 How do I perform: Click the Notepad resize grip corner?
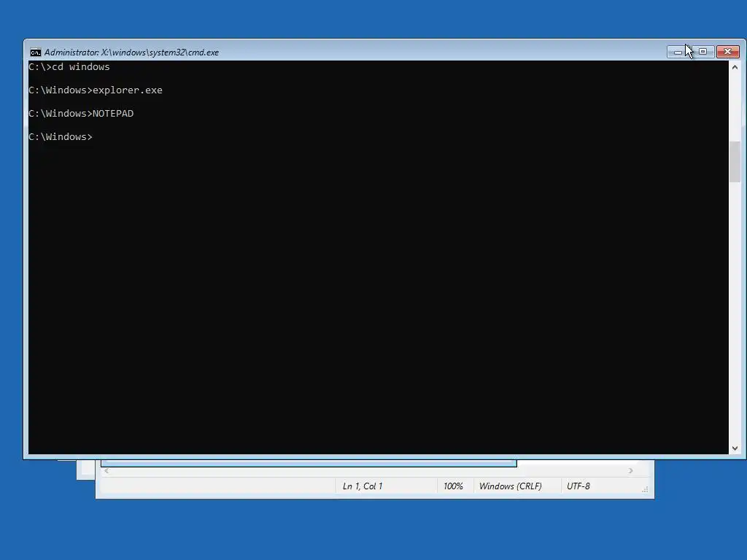[645, 489]
